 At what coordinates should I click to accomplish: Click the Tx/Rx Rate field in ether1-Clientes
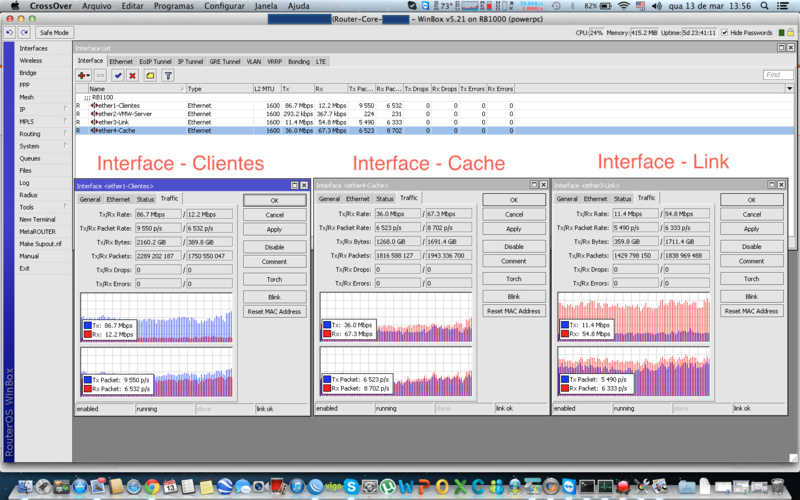[x=158, y=214]
